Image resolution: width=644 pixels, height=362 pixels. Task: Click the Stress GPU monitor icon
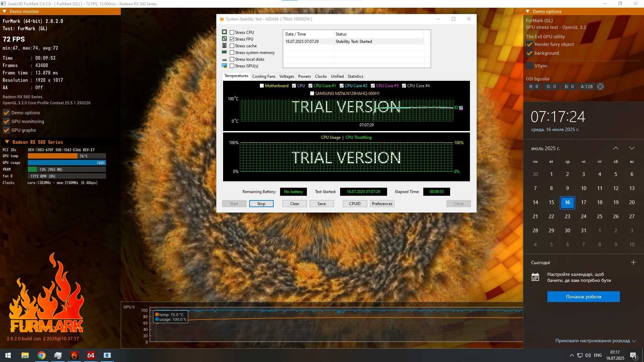(x=224, y=66)
